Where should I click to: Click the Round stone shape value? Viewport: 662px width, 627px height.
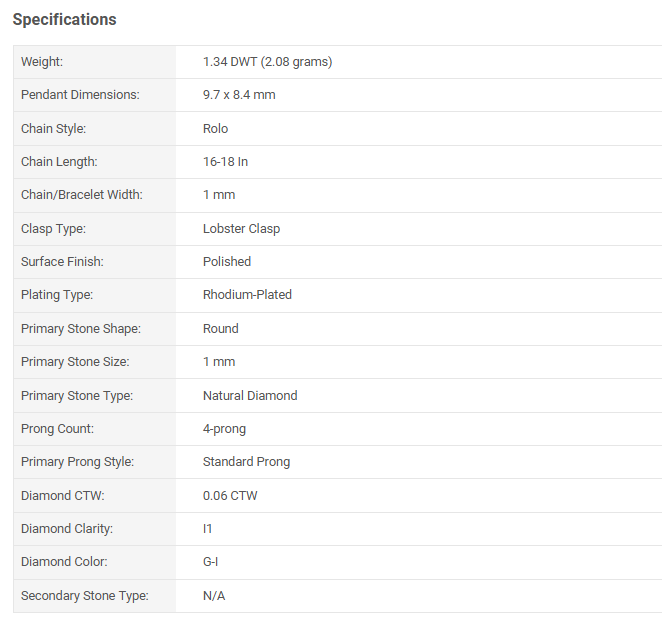(220, 329)
